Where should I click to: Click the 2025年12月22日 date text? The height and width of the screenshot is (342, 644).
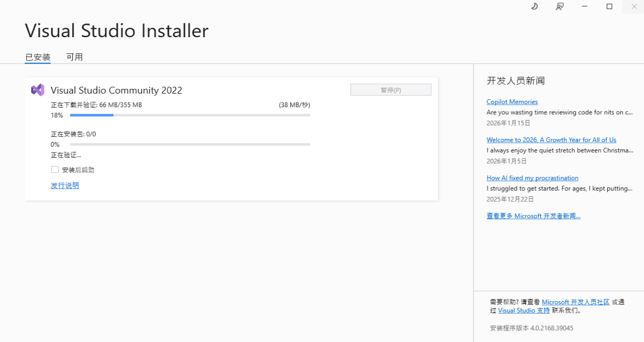pos(510,199)
